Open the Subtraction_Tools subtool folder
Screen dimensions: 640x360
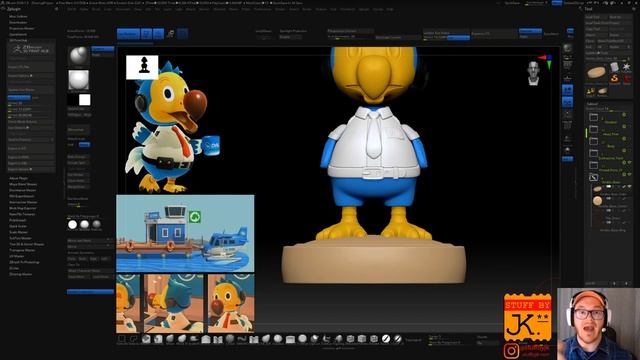click(x=593, y=153)
